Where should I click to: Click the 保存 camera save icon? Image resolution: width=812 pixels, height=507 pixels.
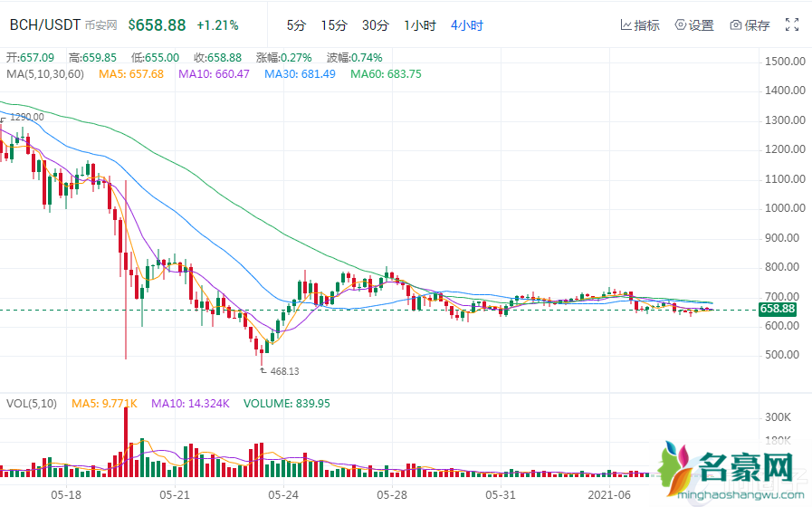[x=736, y=25]
